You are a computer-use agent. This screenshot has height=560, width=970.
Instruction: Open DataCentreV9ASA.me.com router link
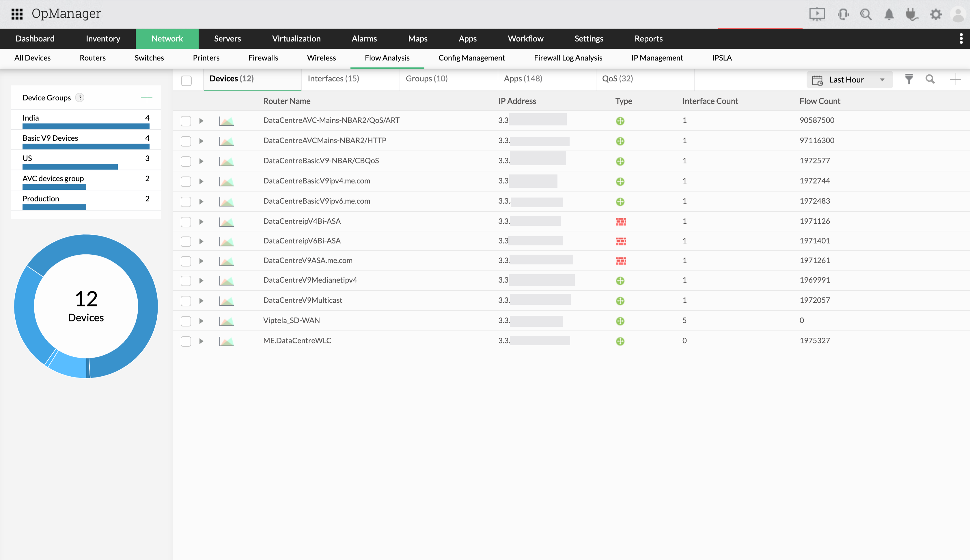307,260
